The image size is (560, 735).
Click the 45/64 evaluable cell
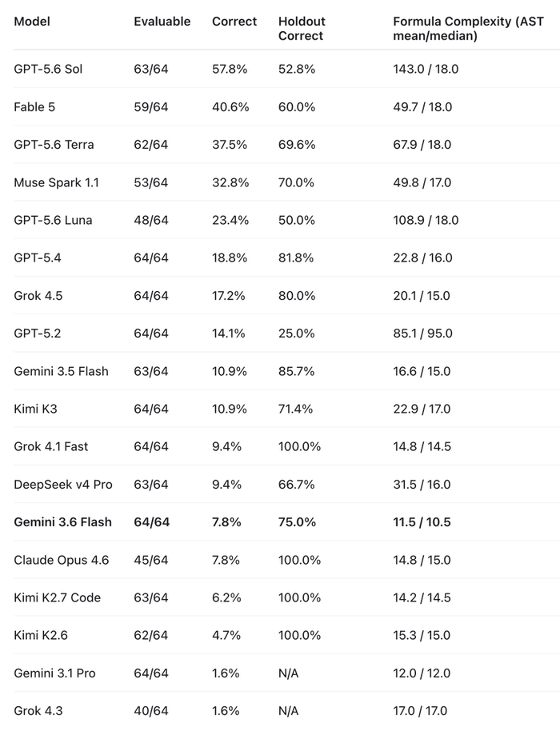[151, 560]
